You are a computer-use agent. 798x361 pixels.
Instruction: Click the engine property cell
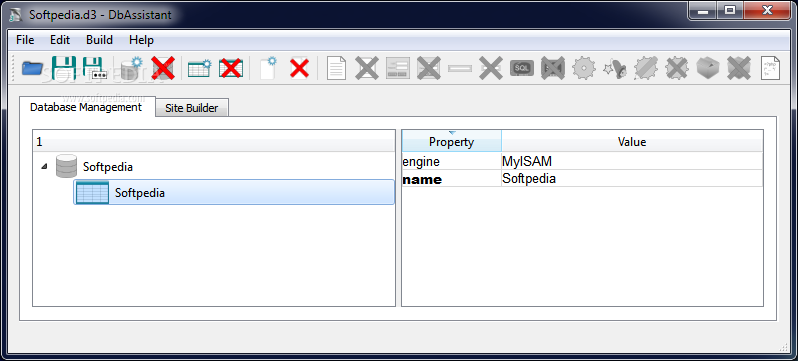451,162
